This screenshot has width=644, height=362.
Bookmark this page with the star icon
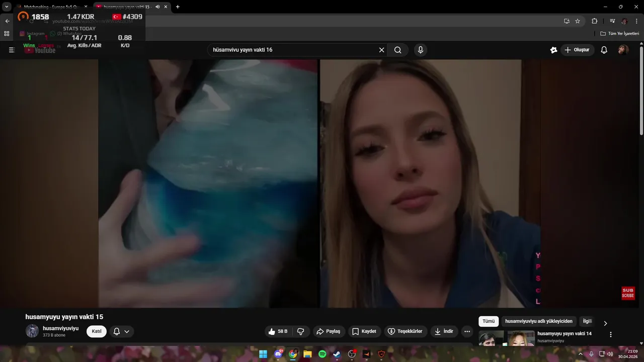click(x=578, y=21)
